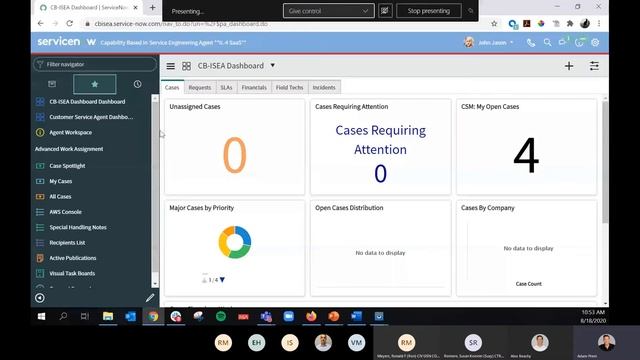Open My Cases in navigator
This screenshot has height=360, width=640.
60,181
